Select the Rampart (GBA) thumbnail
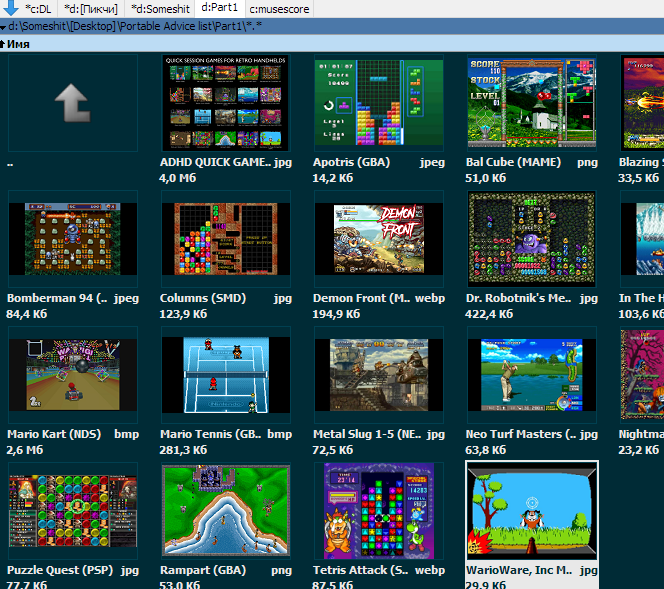664x589 pixels. point(226,511)
